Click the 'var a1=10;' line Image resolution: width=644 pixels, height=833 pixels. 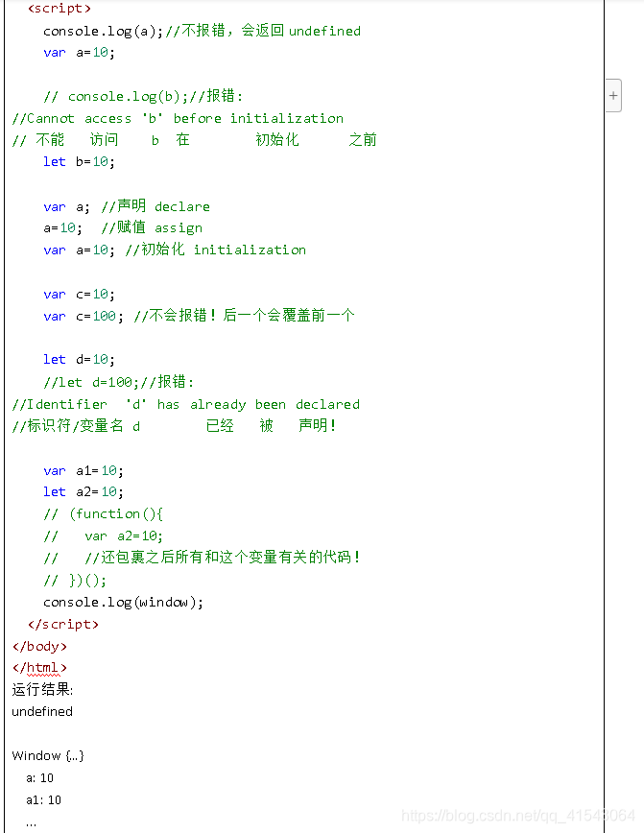(83, 470)
